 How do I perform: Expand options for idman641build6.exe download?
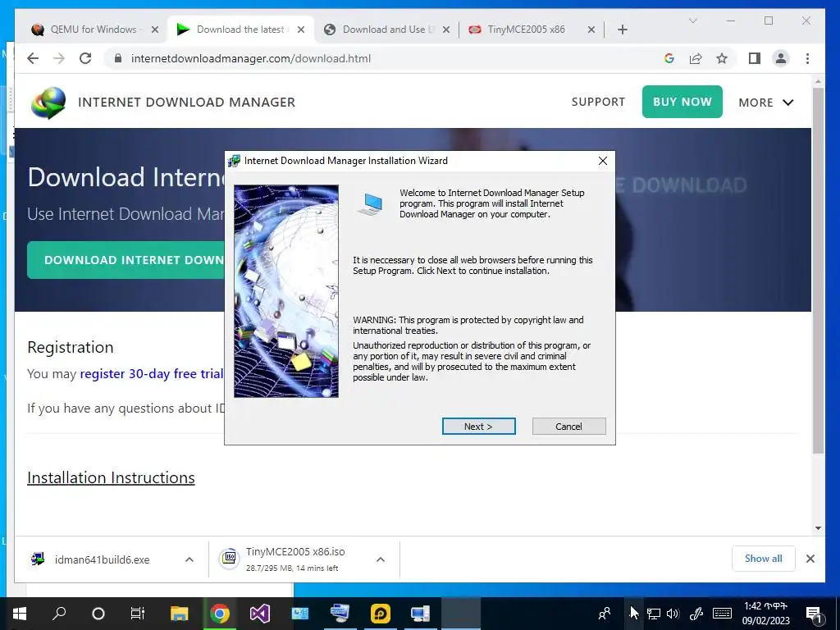pos(189,559)
